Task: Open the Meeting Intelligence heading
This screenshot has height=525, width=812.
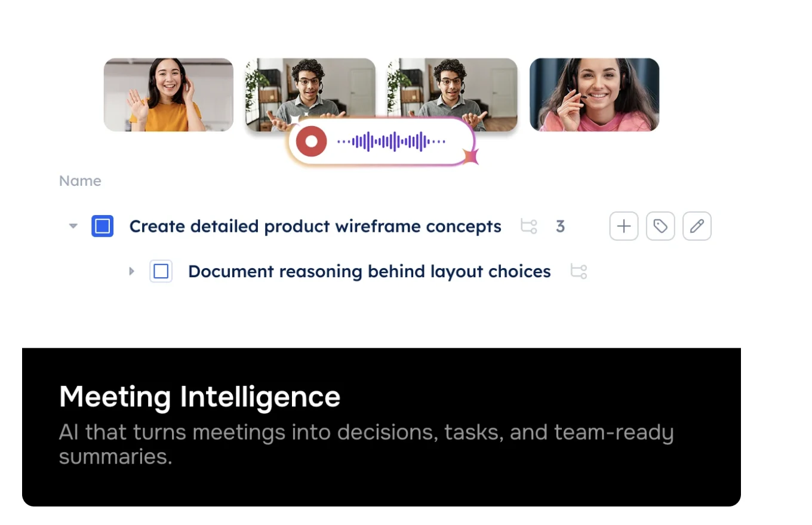Action: point(199,397)
